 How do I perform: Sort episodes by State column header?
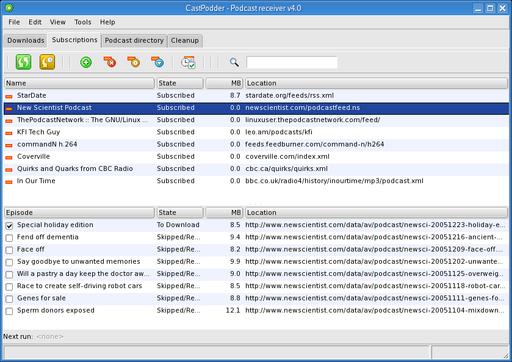(180, 212)
